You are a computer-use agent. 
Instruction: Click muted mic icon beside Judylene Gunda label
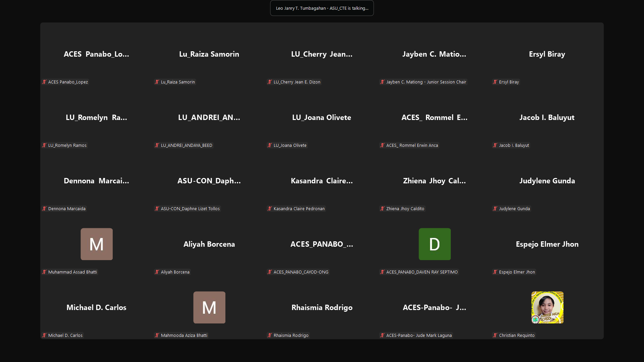(x=495, y=208)
